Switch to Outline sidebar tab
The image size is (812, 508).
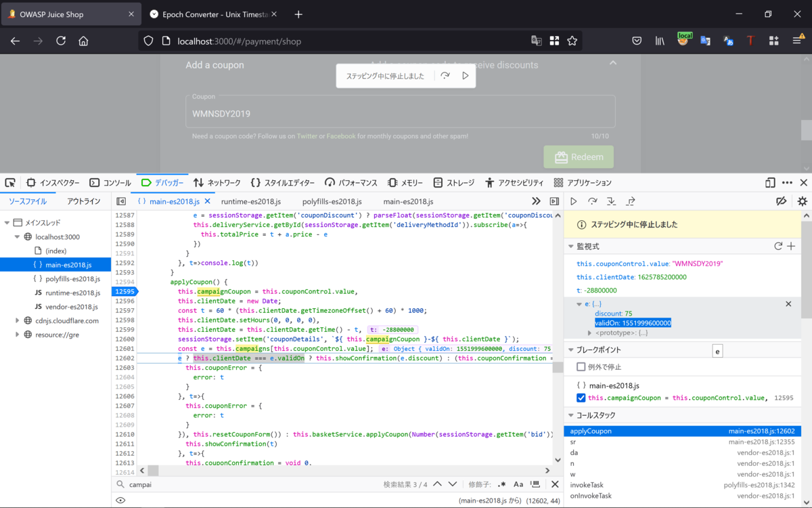(x=84, y=201)
